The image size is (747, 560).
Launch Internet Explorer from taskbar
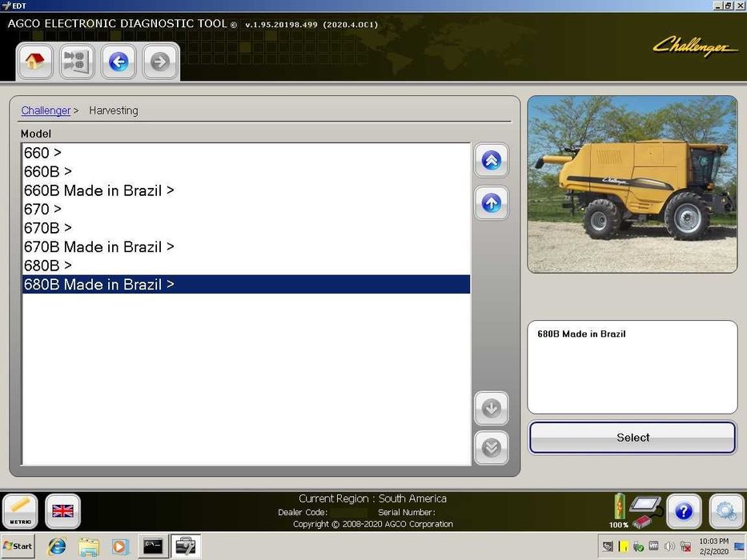click(x=57, y=546)
